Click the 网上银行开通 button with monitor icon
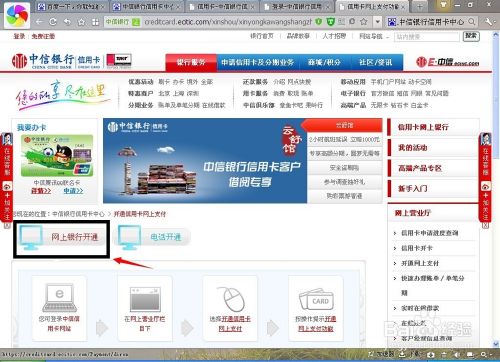Screen dimensions: 500x362 61,237
